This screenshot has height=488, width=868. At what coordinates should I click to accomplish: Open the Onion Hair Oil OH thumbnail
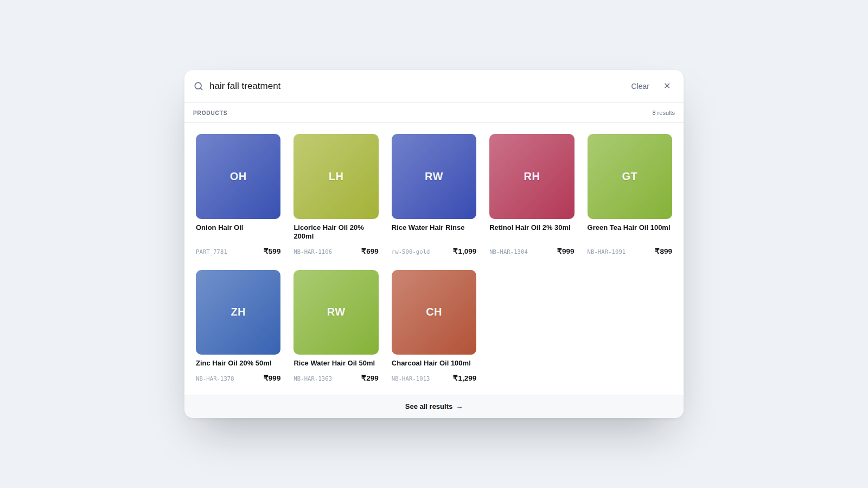[238, 176]
